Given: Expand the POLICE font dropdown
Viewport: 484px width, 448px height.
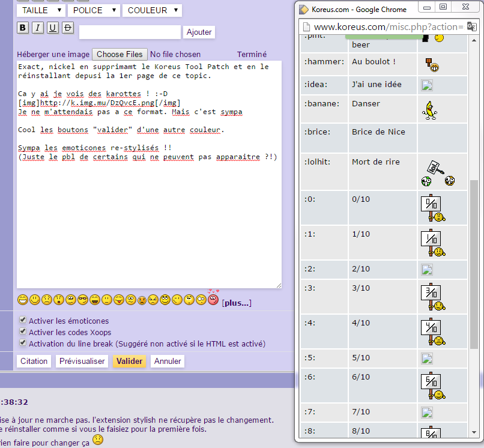Looking at the screenshot, I should coord(94,10).
